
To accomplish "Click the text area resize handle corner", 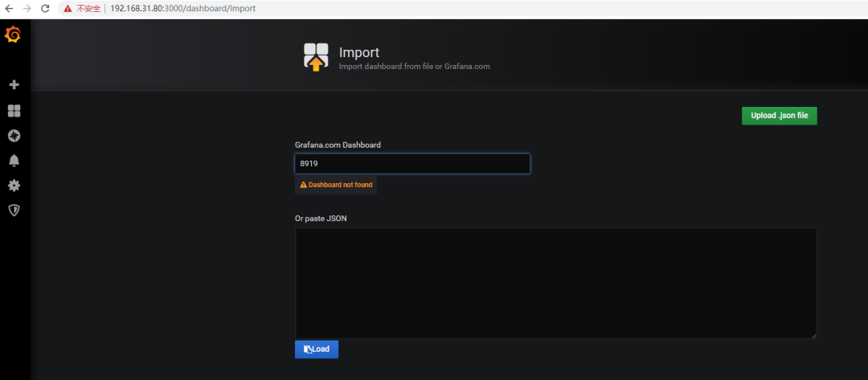I will pos(813,335).
